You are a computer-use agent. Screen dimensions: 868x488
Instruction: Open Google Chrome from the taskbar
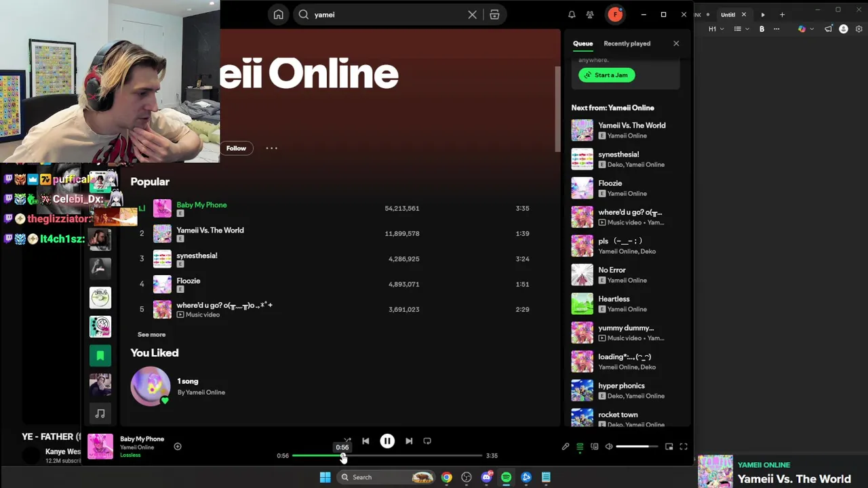[x=446, y=477]
